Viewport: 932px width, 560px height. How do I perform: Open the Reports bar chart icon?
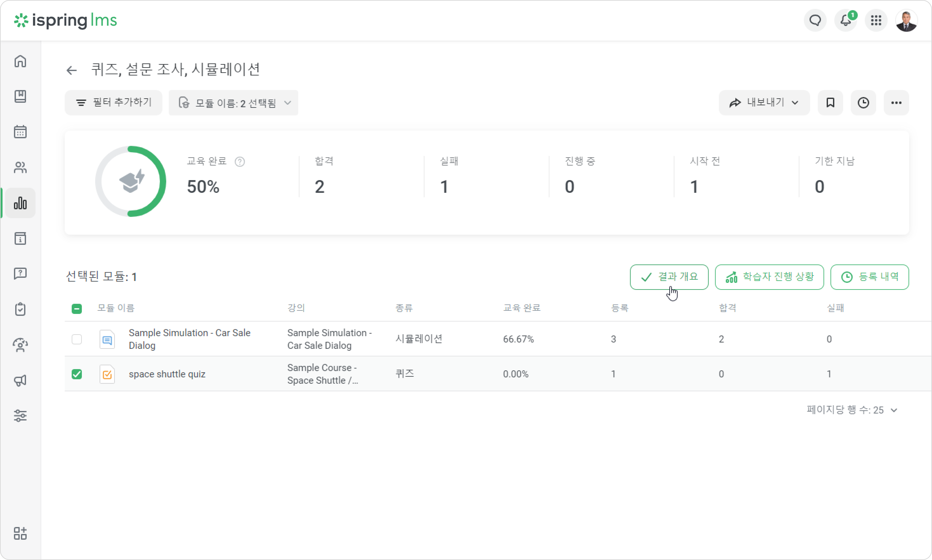[20, 203]
